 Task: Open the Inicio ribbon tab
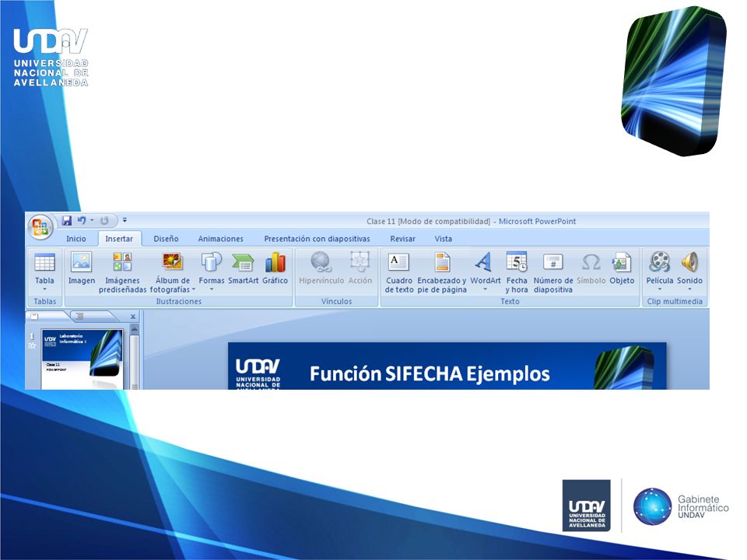click(x=75, y=239)
